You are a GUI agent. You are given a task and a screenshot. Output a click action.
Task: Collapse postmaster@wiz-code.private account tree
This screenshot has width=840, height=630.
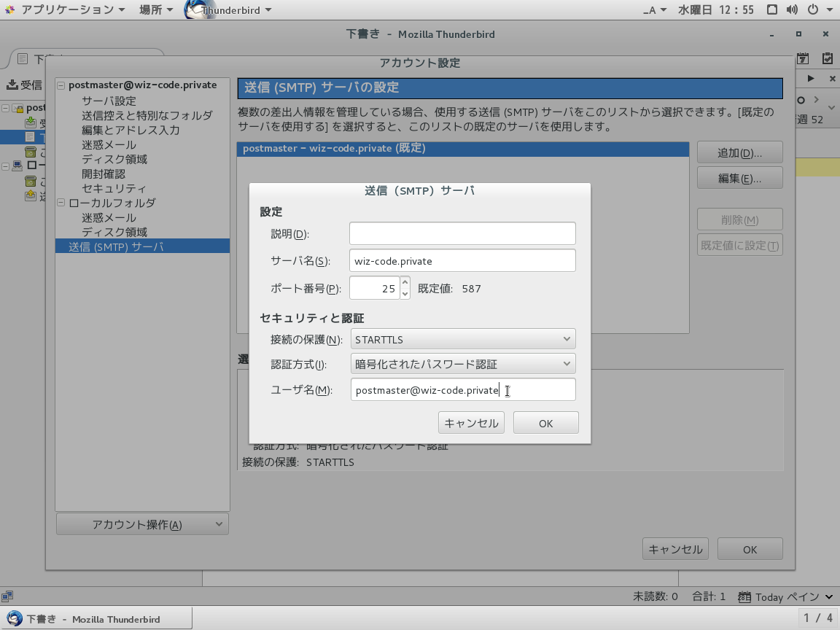[x=61, y=85]
